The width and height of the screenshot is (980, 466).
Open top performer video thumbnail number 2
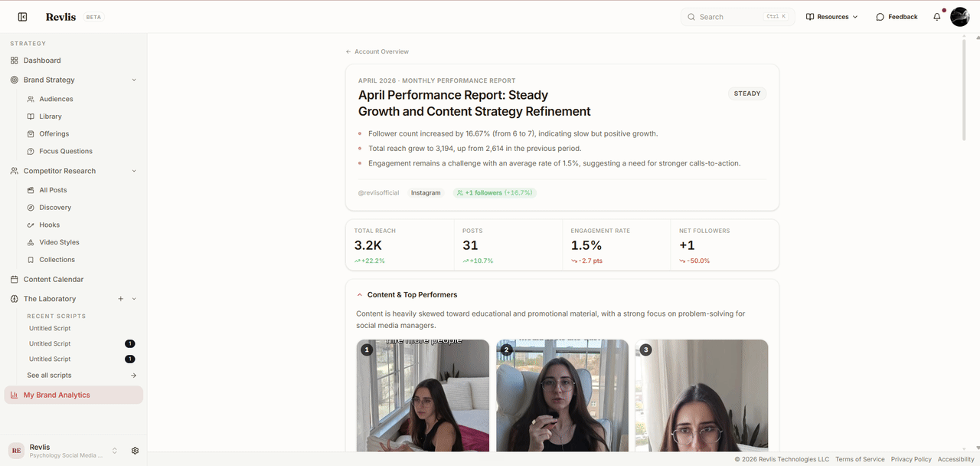coord(562,395)
